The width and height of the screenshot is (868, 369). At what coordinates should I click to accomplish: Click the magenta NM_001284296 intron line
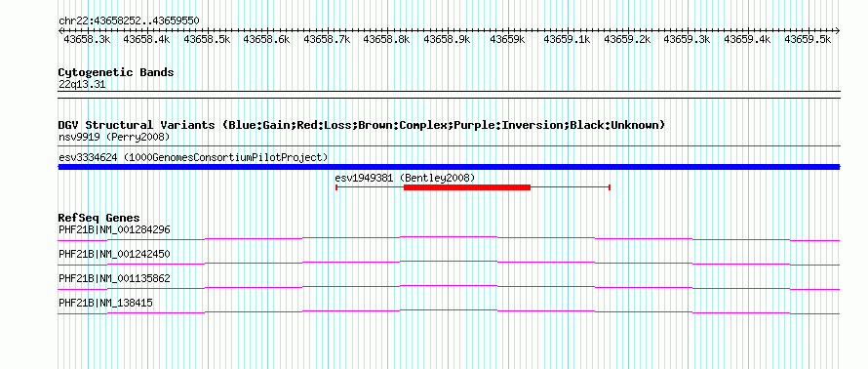click(449, 239)
